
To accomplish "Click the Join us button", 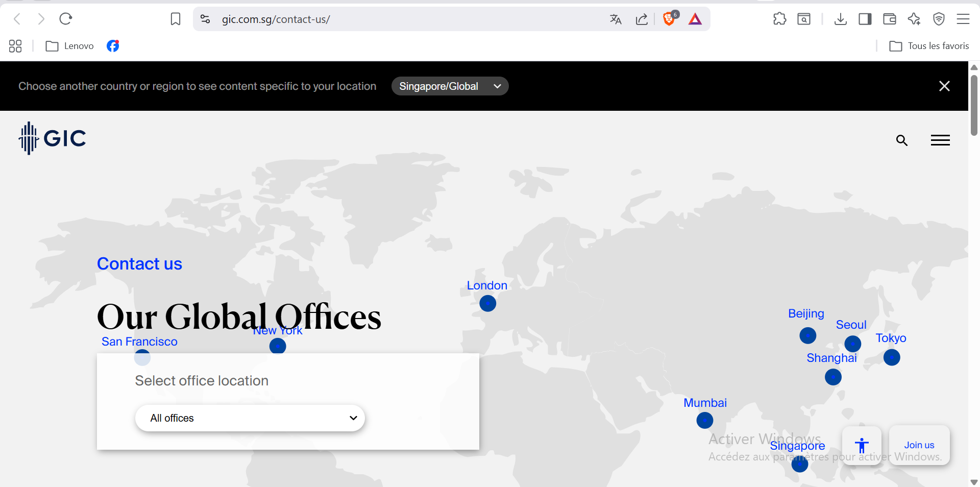I will pyautogui.click(x=919, y=445).
